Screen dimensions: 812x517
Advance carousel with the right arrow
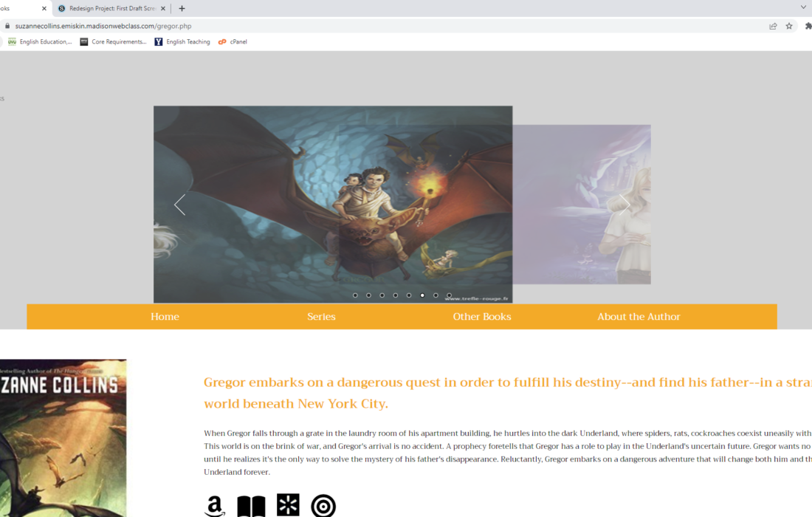[x=625, y=205]
